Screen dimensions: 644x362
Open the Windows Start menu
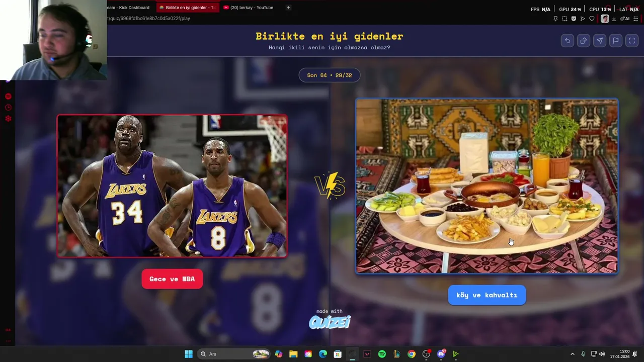(x=189, y=354)
